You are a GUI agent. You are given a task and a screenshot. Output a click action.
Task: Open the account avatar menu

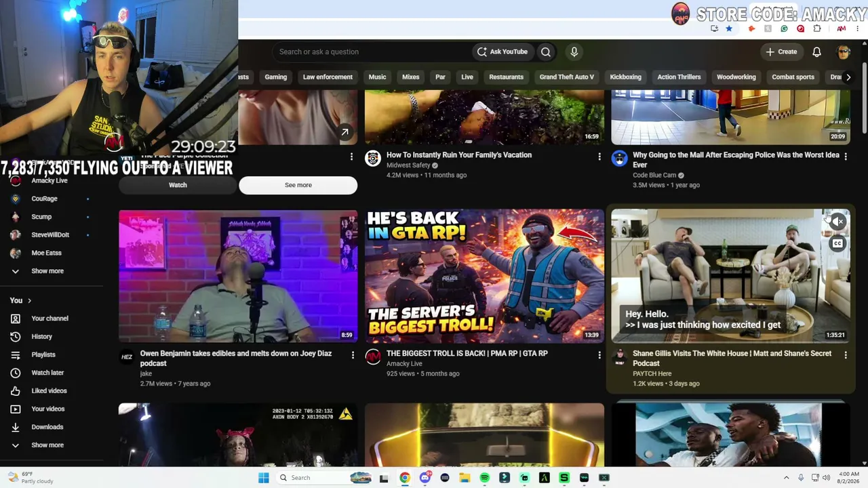click(x=844, y=52)
